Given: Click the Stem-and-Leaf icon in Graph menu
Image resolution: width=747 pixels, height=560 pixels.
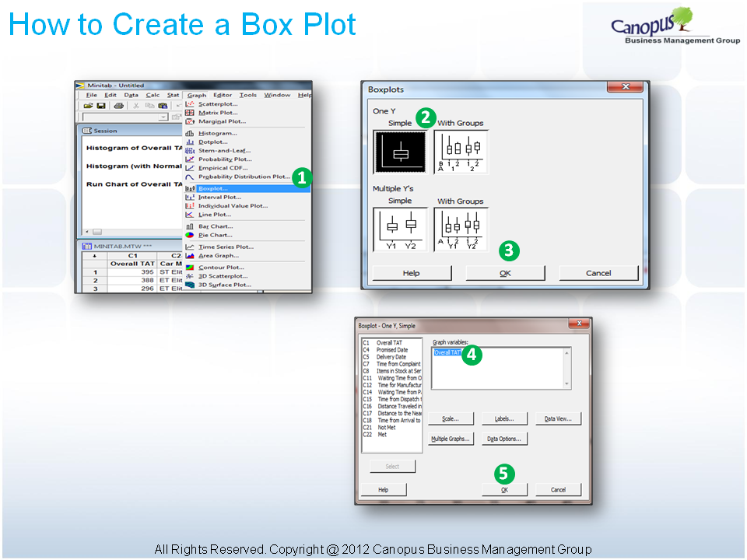Looking at the screenshot, I should pos(190,150).
